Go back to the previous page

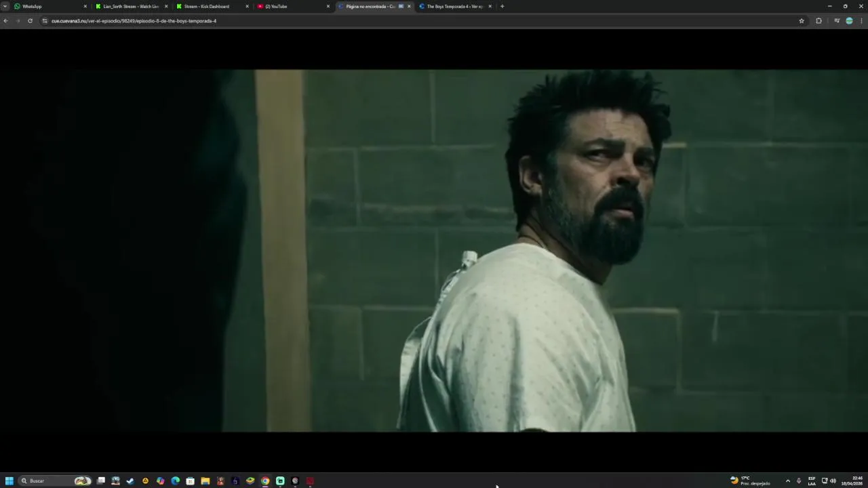[5, 21]
